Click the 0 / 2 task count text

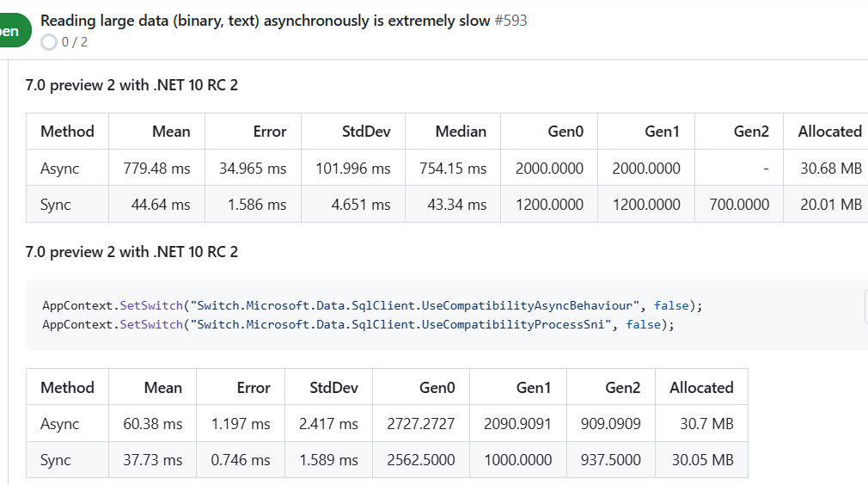point(75,42)
